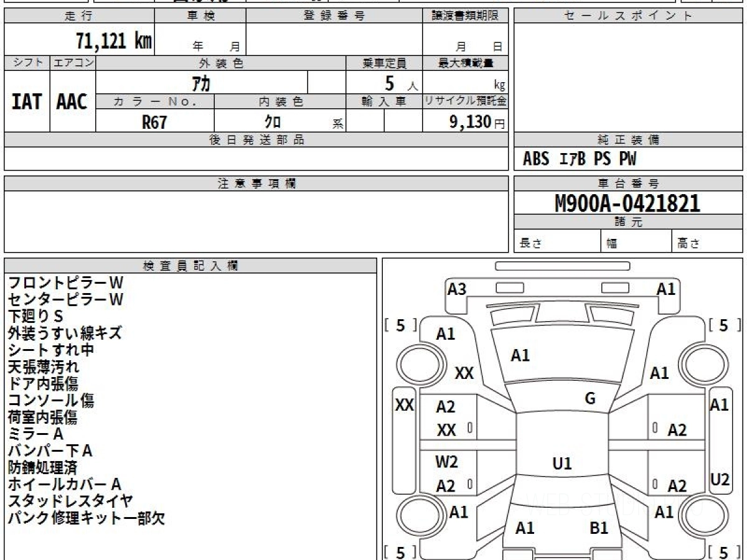Select the セールスポイント heading
Viewport: 747px width, 560px height.
click(x=628, y=16)
